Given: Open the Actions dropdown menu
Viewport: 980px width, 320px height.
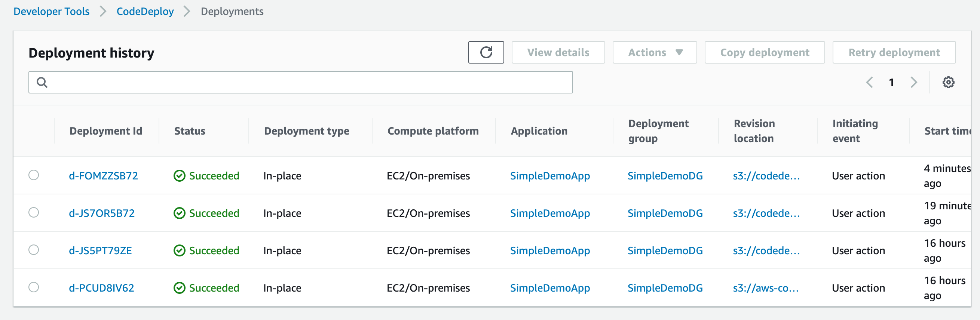Looking at the screenshot, I should pos(654,52).
